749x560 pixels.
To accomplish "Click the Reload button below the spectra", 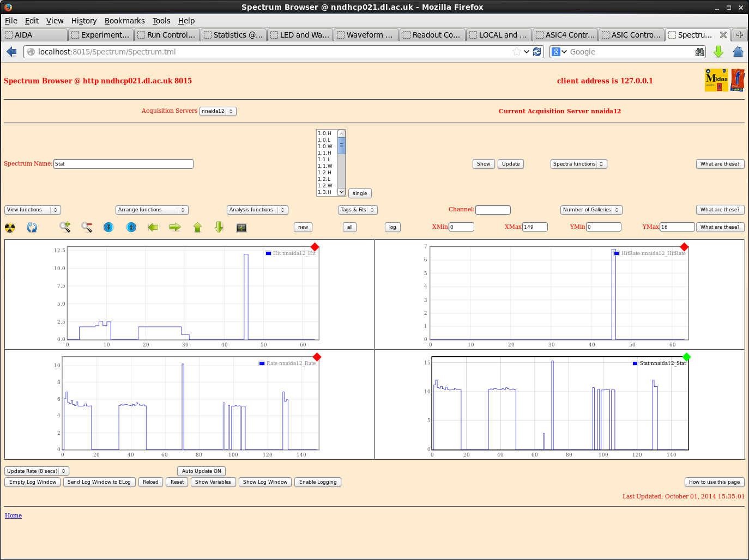I will tap(150, 482).
